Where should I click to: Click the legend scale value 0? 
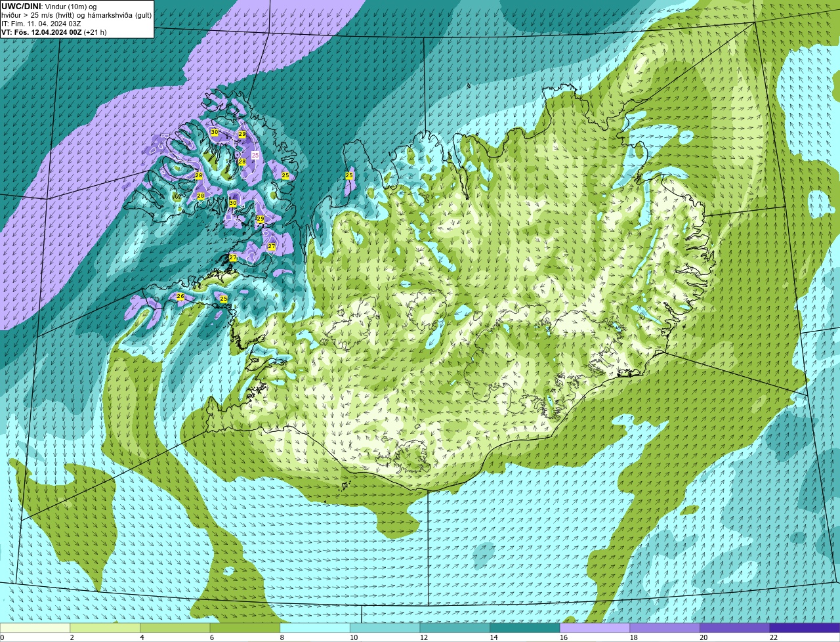pyautogui.click(x=3, y=637)
